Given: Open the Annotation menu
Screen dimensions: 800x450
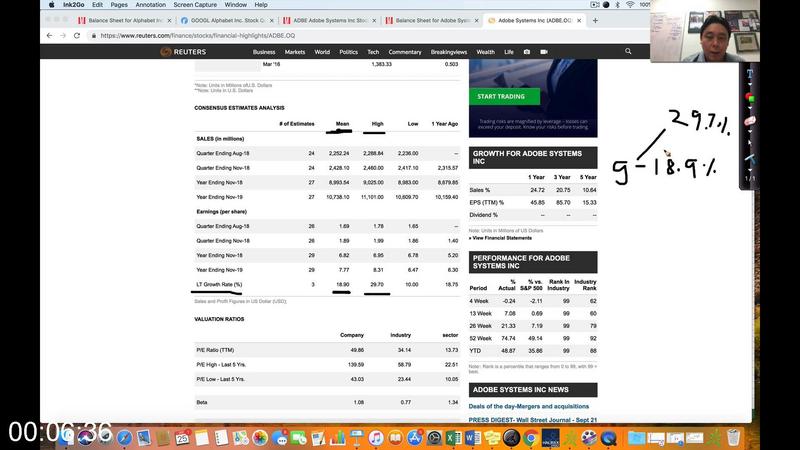Looking at the screenshot, I should pyautogui.click(x=151, y=5).
